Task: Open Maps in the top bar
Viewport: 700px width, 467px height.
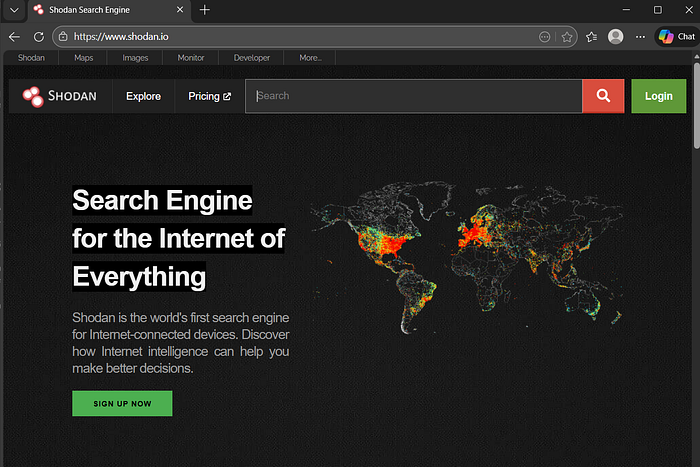Action: tap(83, 58)
